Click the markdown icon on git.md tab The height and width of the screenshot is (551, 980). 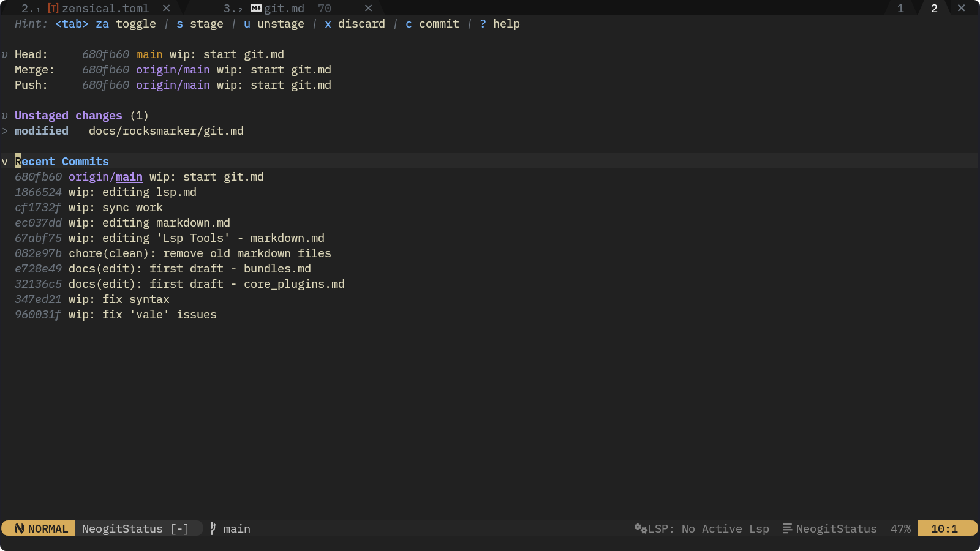256,9
